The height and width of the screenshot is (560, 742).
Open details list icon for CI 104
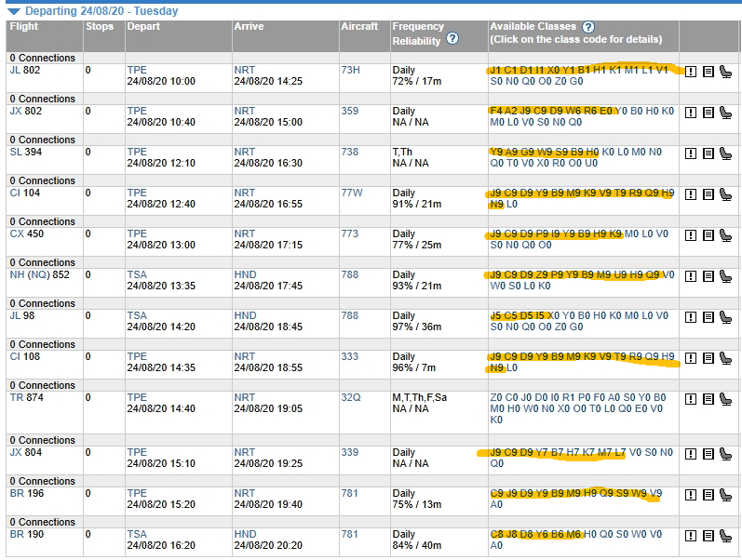[x=708, y=194]
